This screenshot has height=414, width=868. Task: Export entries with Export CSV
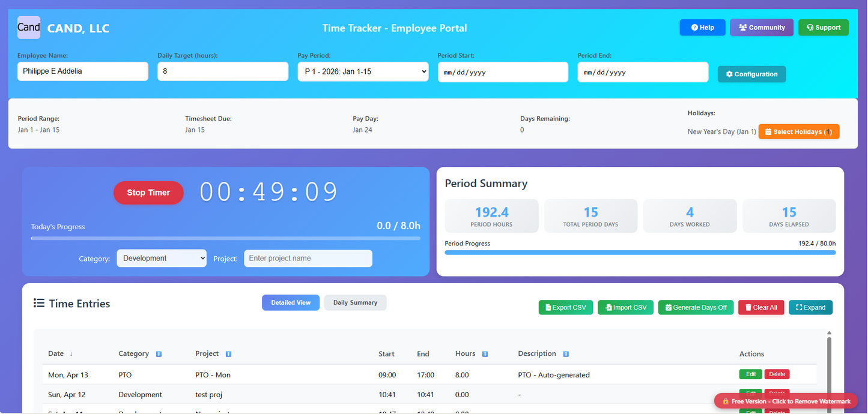pos(566,307)
